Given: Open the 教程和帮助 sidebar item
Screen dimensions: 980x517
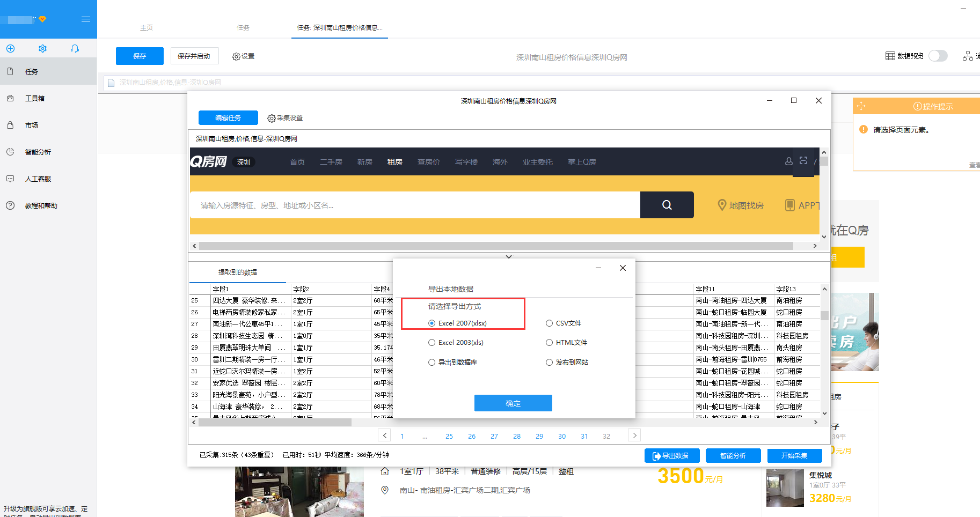Looking at the screenshot, I should pos(48,205).
